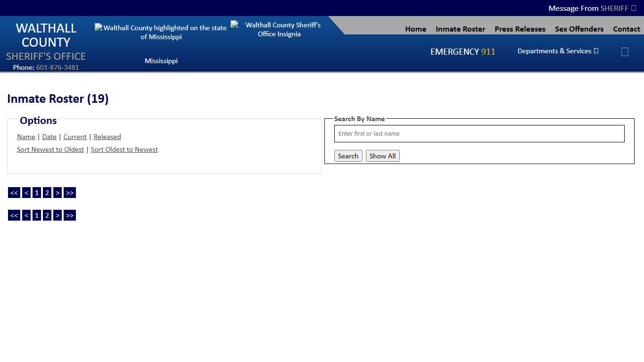Sort the roster Newest to Oldest
Viewport: 644px width, 362px height.
(x=50, y=149)
